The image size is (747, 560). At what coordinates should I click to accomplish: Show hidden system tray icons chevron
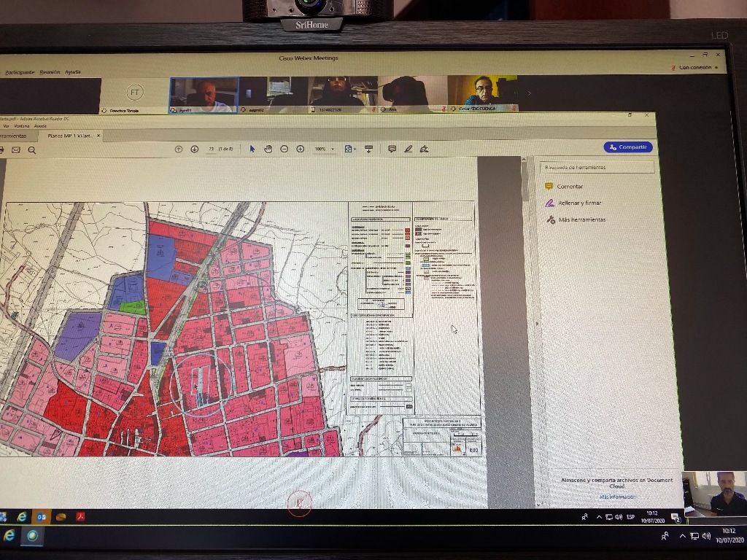(x=599, y=517)
